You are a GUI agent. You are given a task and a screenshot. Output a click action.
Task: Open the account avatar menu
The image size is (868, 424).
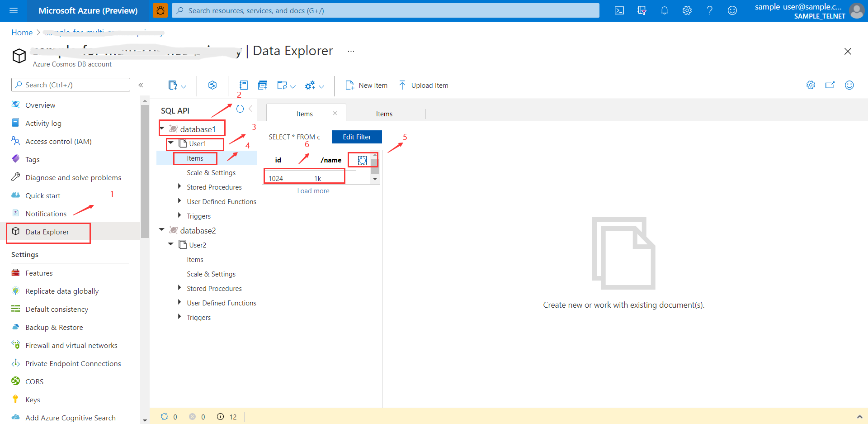tap(857, 10)
